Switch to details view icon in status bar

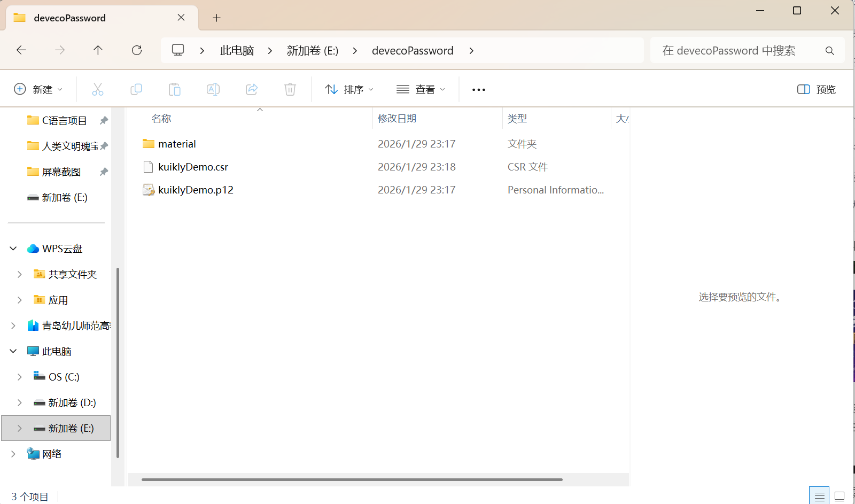(x=819, y=496)
